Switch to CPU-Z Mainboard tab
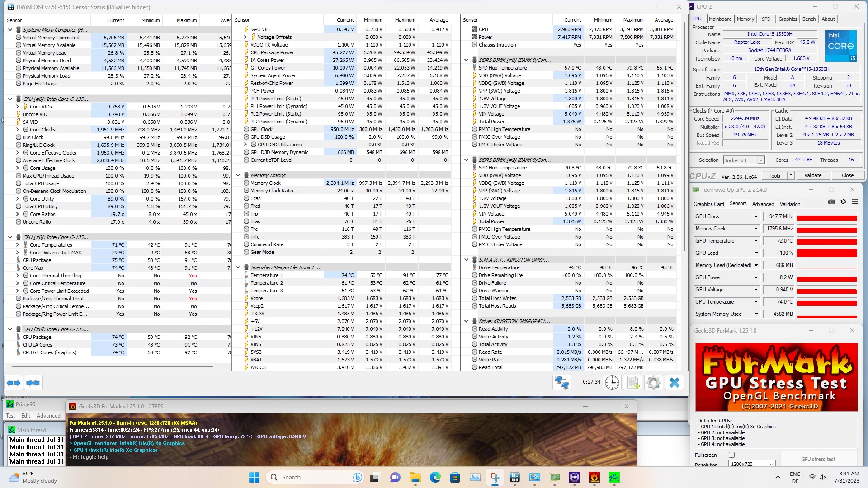This screenshot has height=488, width=868. pyautogui.click(x=720, y=19)
